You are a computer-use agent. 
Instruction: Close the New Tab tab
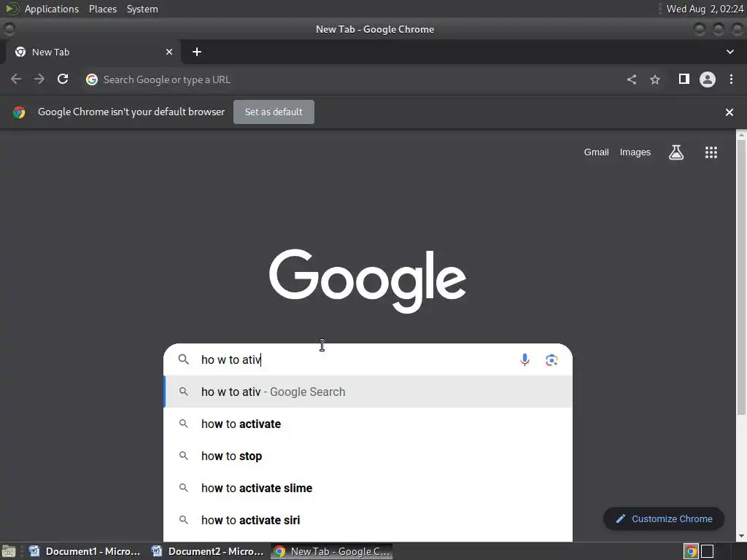(169, 52)
